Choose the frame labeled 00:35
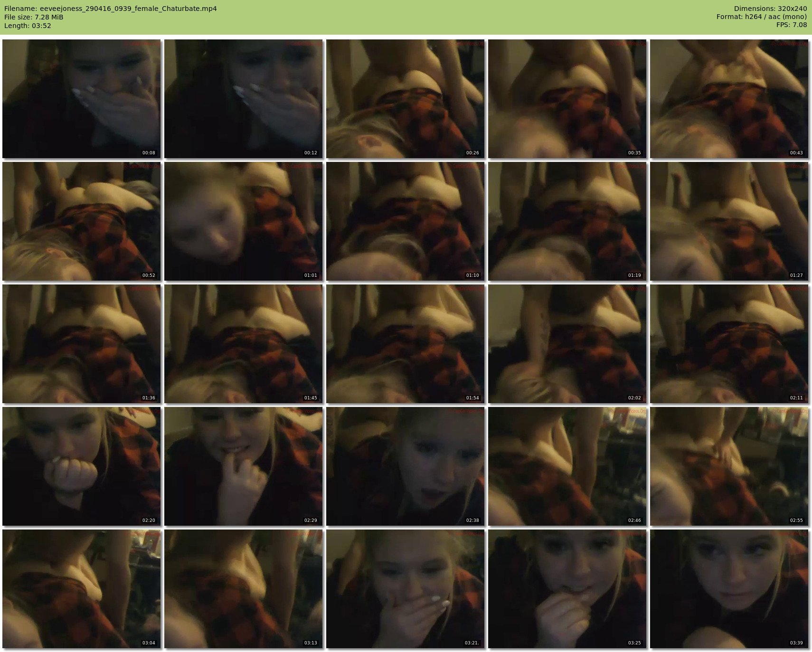Image resolution: width=812 pixels, height=652 pixels. coord(567,99)
